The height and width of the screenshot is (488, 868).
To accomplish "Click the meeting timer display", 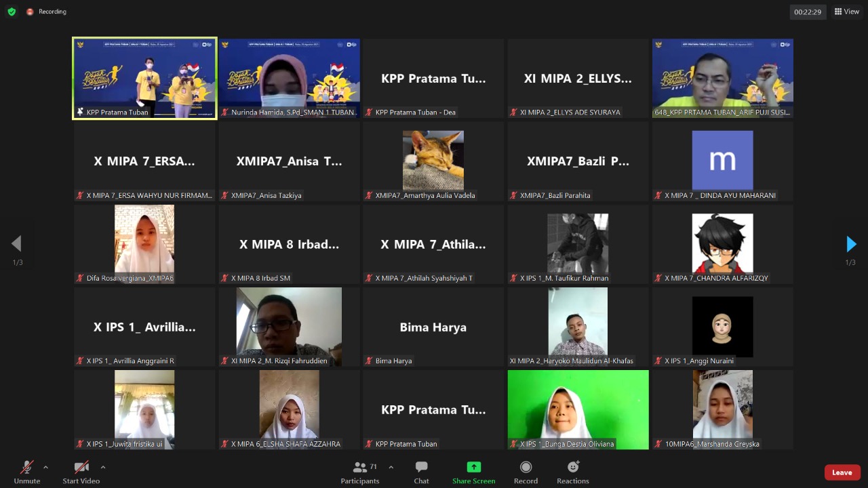I will pyautogui.click(x=808, y=12).
